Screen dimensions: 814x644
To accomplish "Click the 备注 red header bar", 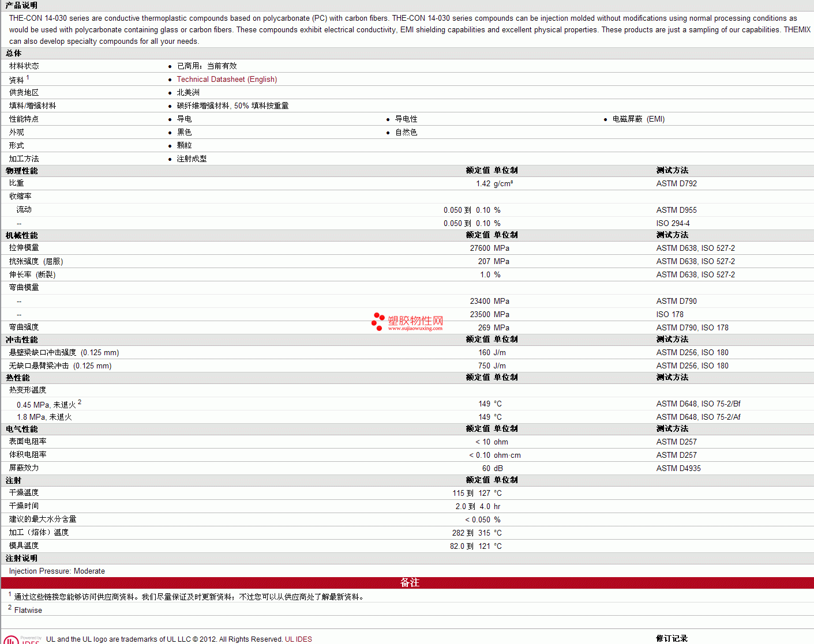I will coord(407,583).
